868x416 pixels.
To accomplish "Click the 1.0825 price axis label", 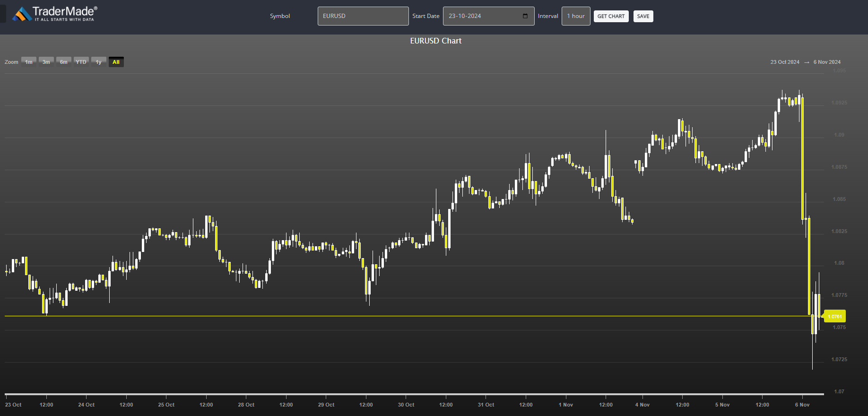I will [839, 231].
